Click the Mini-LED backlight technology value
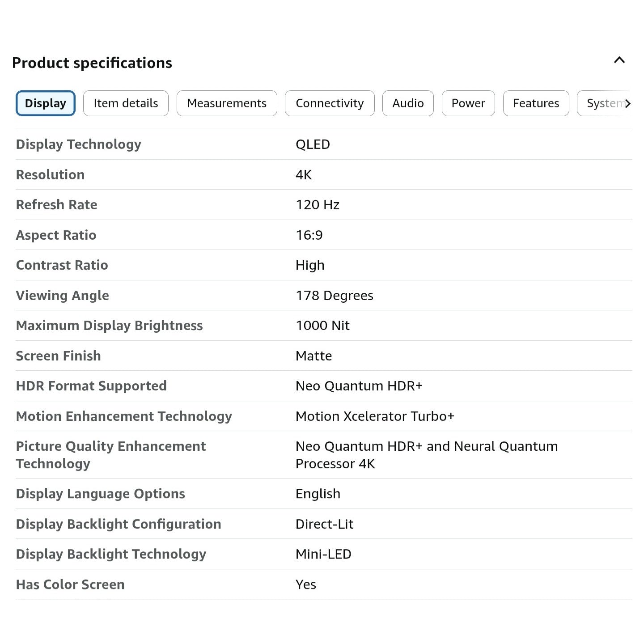The height and width of the screenshot is (644, 644). pyautogui.click(x=323, y=554)
